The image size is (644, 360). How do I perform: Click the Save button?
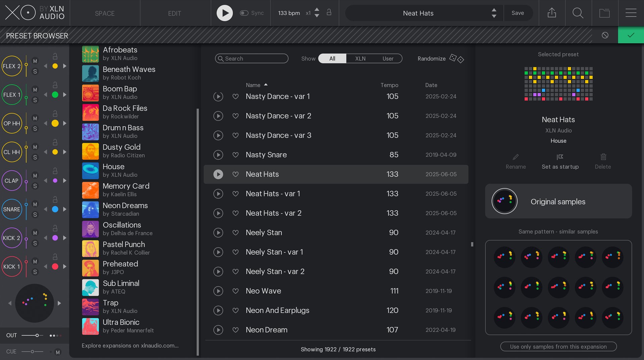pos(518,13)
